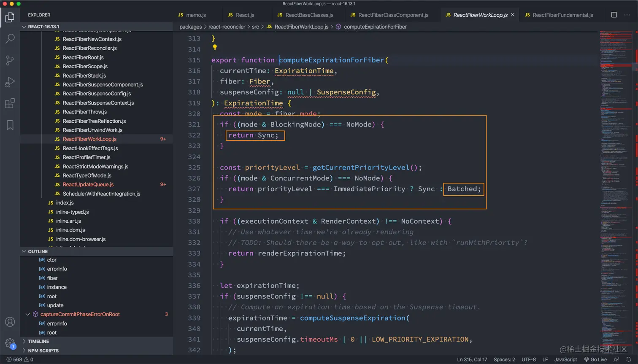Select the ReactFiberWorkLoop.js editor tab
The width and height of the screenshot is (638, 364).
coord(480,15)
